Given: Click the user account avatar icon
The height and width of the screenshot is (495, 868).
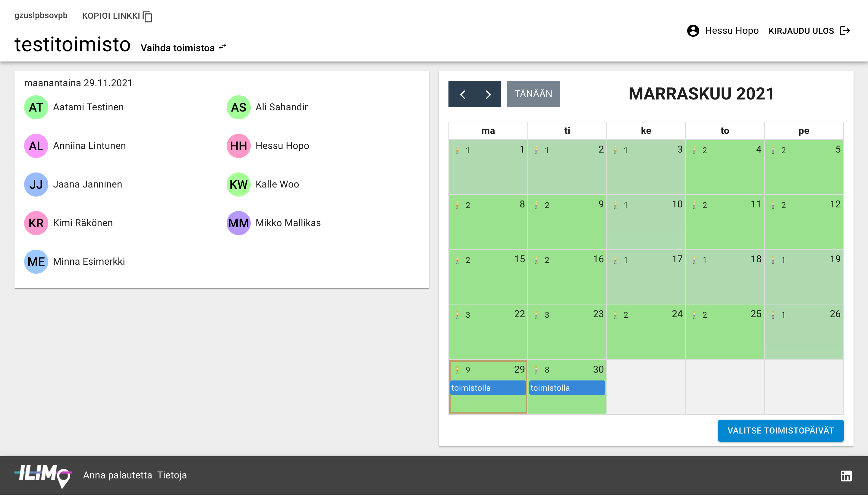Looking at the screenshot, I should coord(693,31).
